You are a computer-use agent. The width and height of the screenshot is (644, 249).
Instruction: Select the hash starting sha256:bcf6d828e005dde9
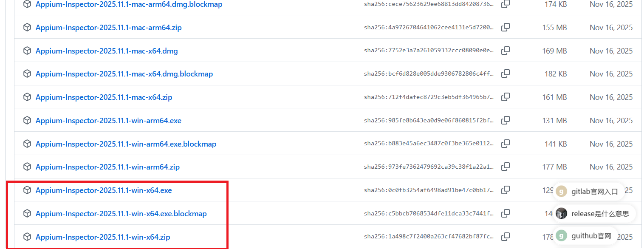point(429,74)
